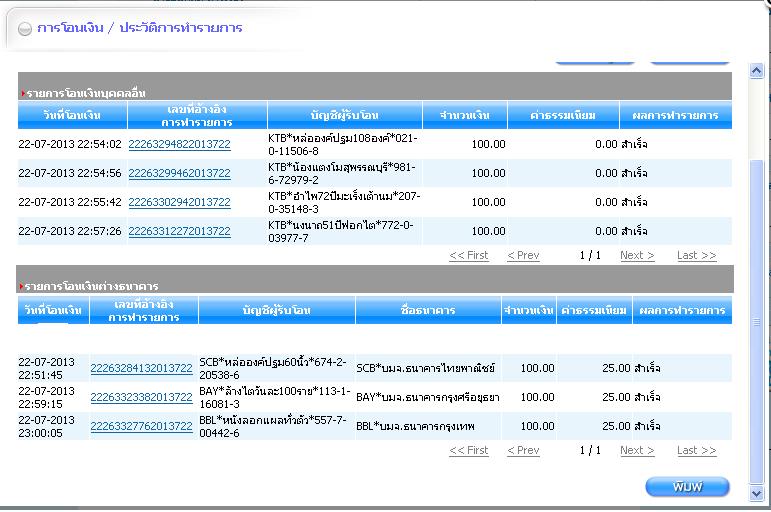
Task: Expand the รายการโอนเงินบุคคลอื่น section arrow
Action: click(x=22, y=93)
